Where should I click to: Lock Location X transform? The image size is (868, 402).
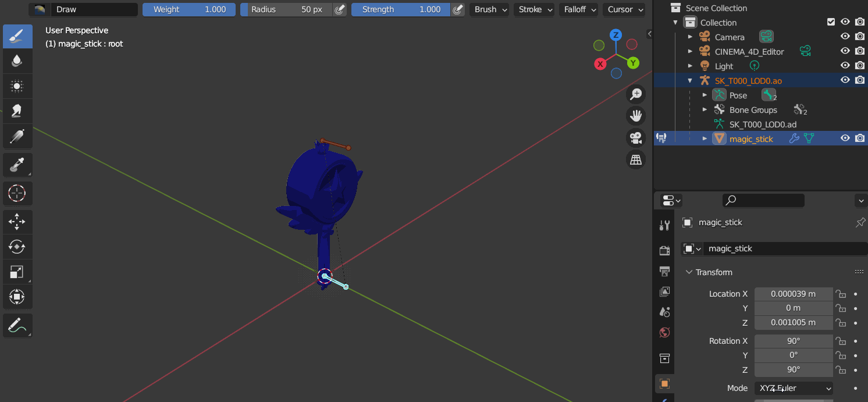pyautogui.click(x=841, y=294)
